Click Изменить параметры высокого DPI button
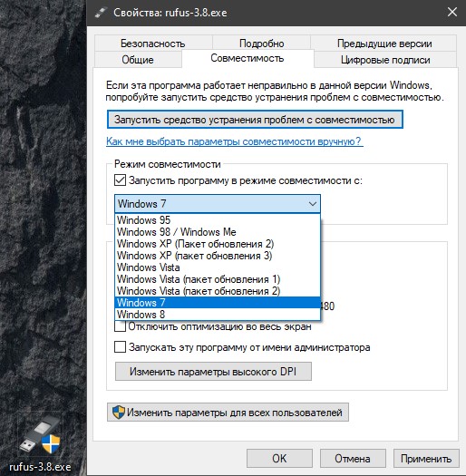 click(213, 371)
